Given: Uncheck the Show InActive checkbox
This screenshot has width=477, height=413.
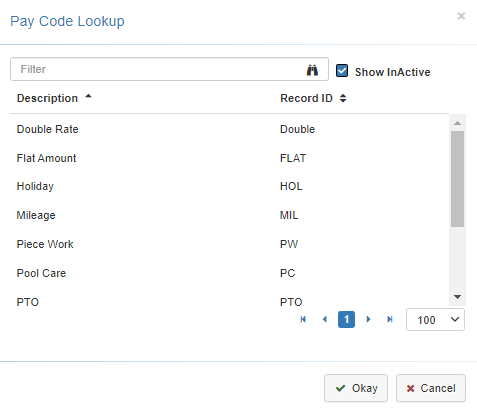Looking at the screenshot, I should click(342, 71).
